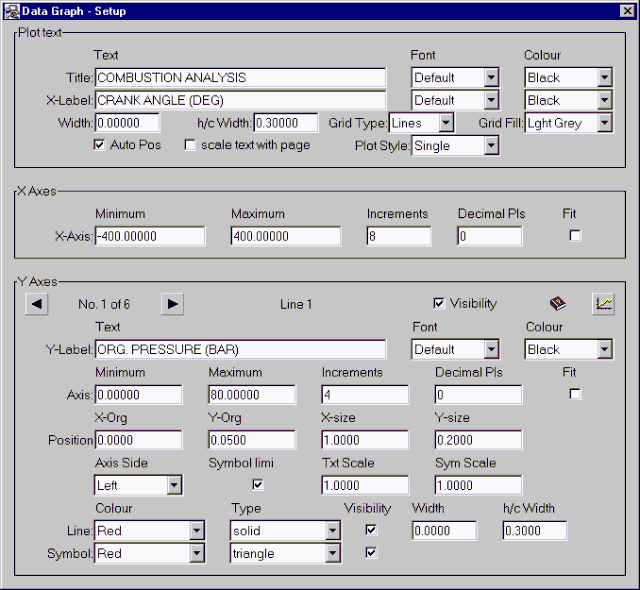Click the Sym Scale field

[478, 485]
